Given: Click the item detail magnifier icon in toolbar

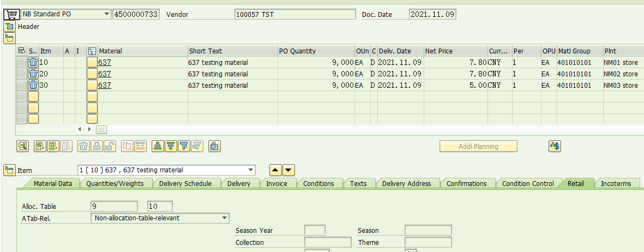Looking at the screenshot, I should [x=22, y=146].
